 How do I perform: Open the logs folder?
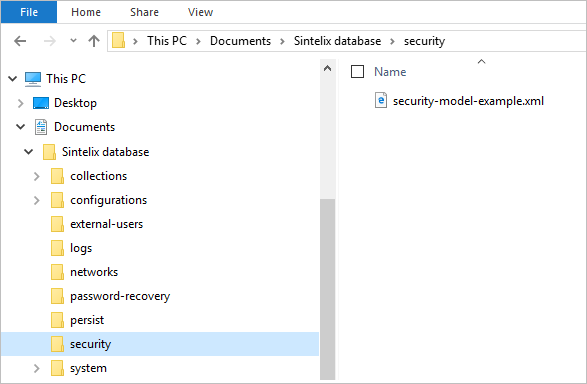81,249
